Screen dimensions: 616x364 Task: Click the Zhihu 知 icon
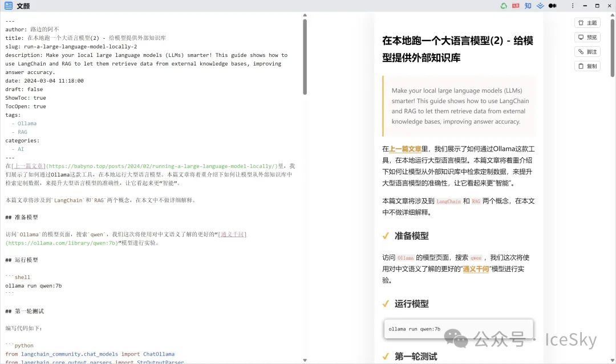tap(528, 6)
